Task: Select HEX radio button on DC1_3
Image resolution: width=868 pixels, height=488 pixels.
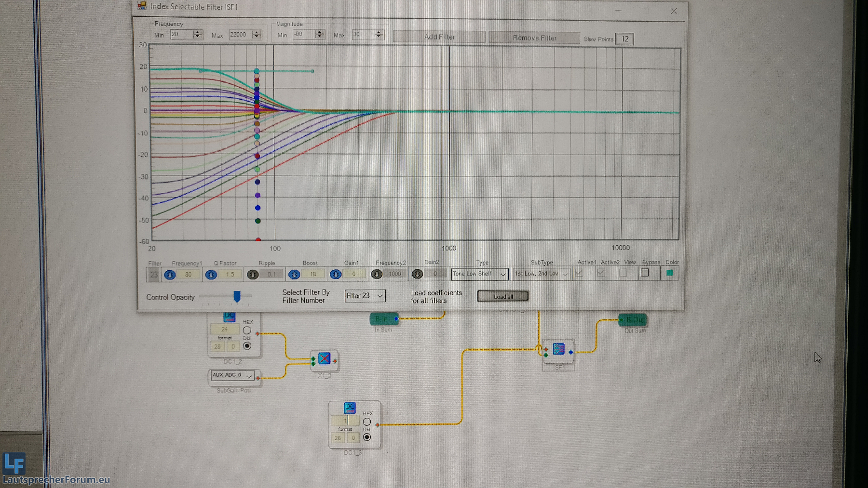Action: click(367, 422)
